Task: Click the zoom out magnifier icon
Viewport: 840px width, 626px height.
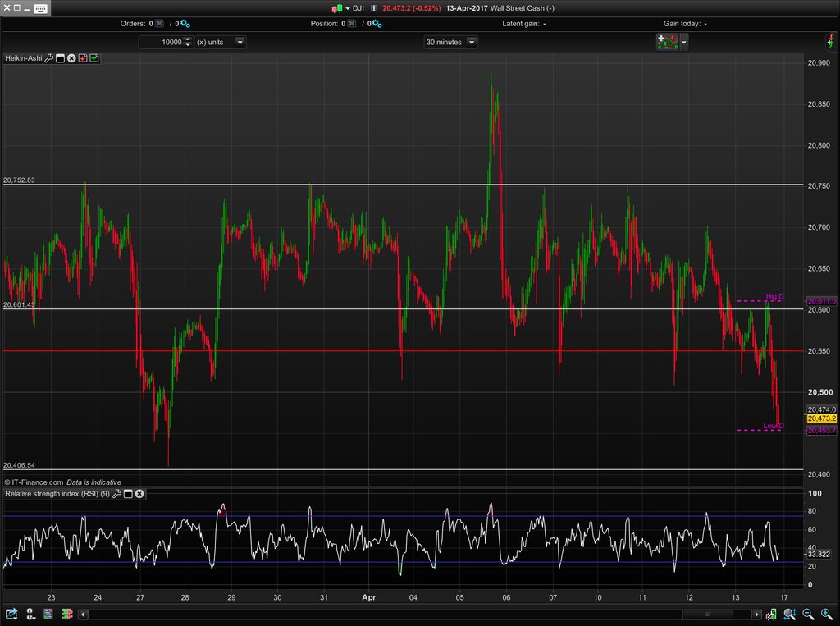Action: (x=807, y=614)
